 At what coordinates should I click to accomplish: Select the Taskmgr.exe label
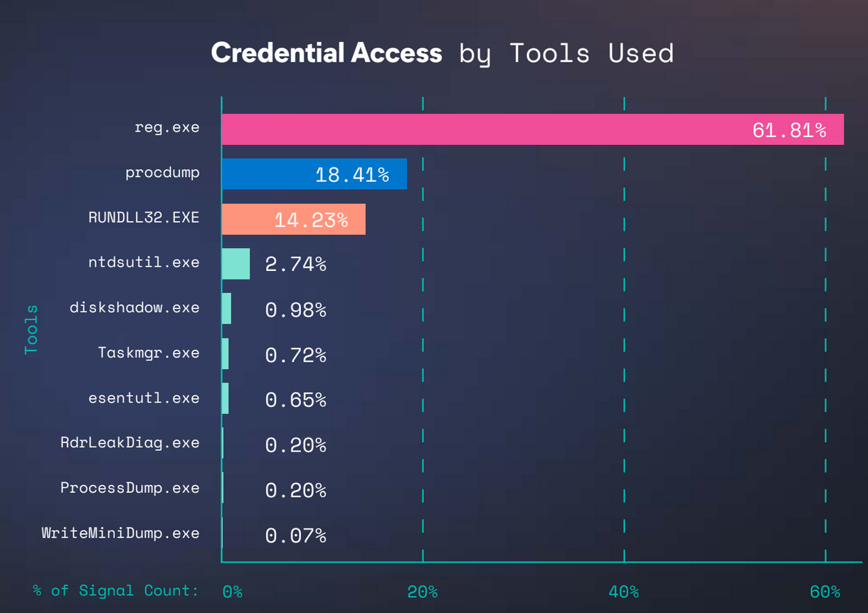tap(149, 353)
